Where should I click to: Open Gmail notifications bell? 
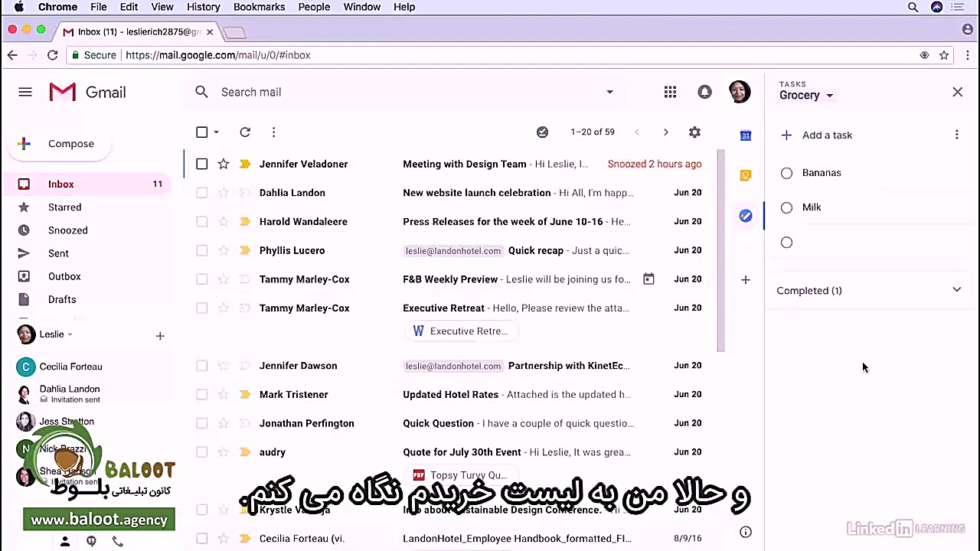[704, 92]
